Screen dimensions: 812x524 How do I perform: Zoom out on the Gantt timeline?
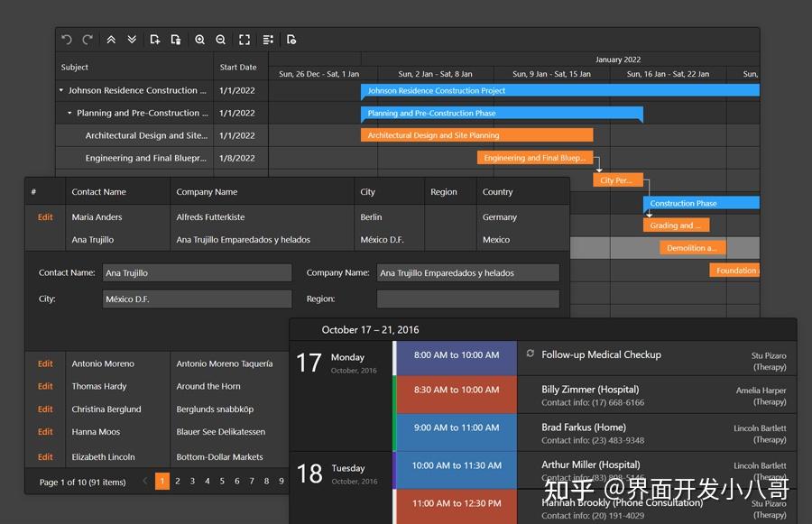coord(221,40)
